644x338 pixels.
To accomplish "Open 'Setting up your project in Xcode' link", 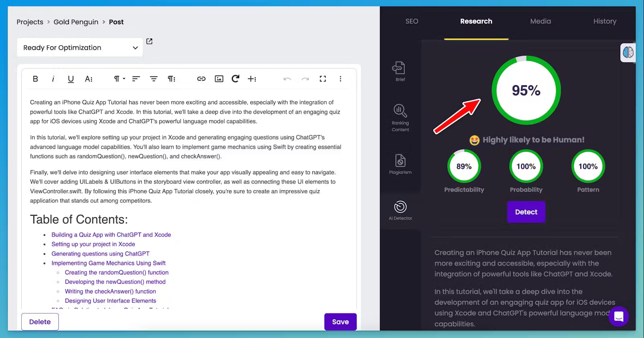I will (93, 244).
